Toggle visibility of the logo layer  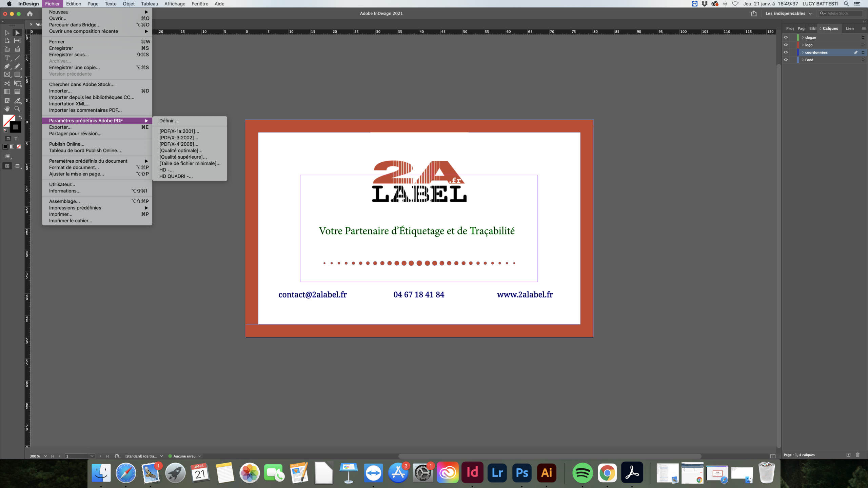pos(786,45)
